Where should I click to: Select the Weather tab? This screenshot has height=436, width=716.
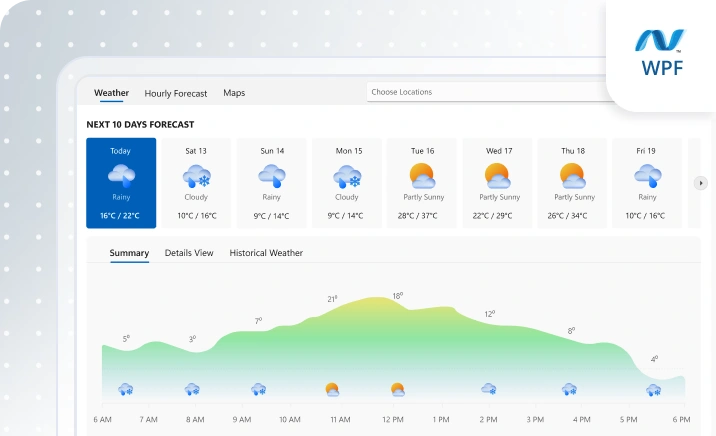(111, 93)
